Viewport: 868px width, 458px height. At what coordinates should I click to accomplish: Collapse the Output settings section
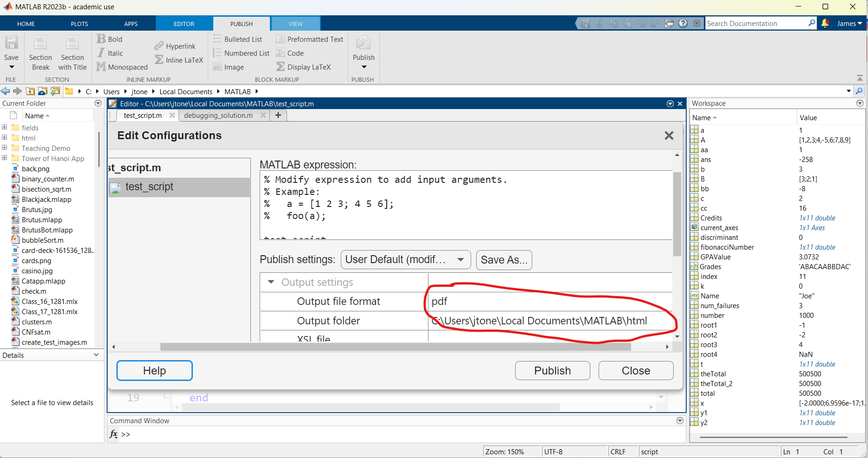(271, 282)
